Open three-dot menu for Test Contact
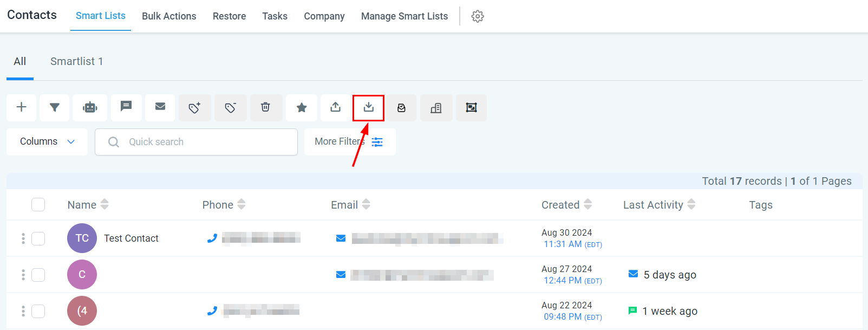Screen dimensions: 868x330 (x=23, y=238)
